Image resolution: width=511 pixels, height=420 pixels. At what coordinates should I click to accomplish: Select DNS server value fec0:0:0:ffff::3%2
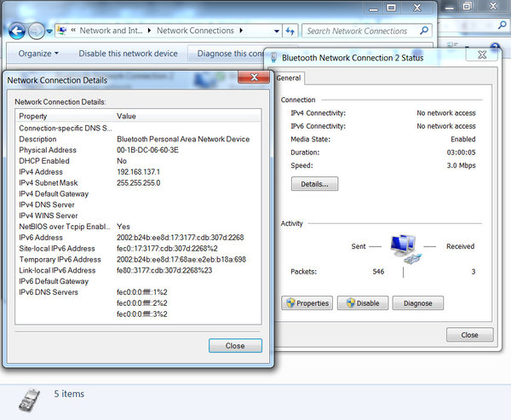coord(142,314)
